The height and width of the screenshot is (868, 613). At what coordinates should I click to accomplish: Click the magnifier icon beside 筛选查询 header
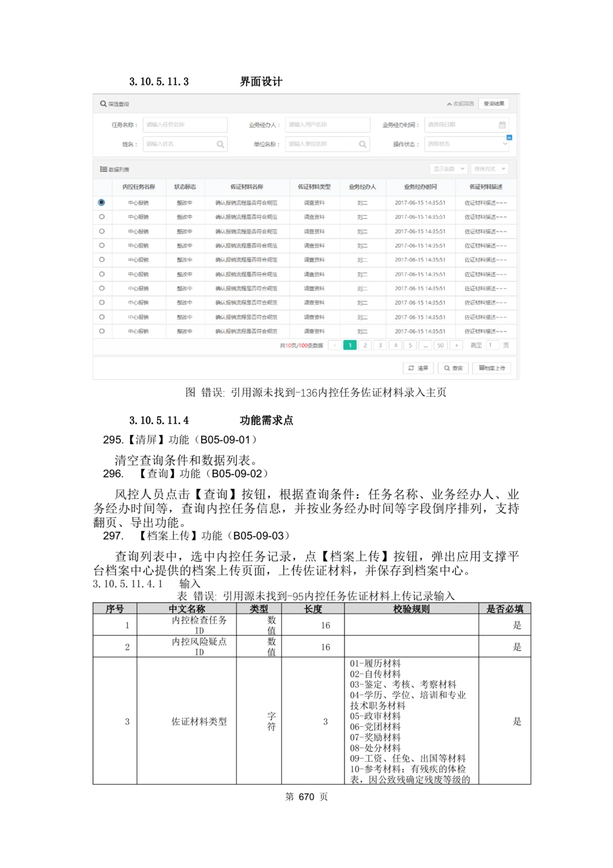tap(102, 103)
